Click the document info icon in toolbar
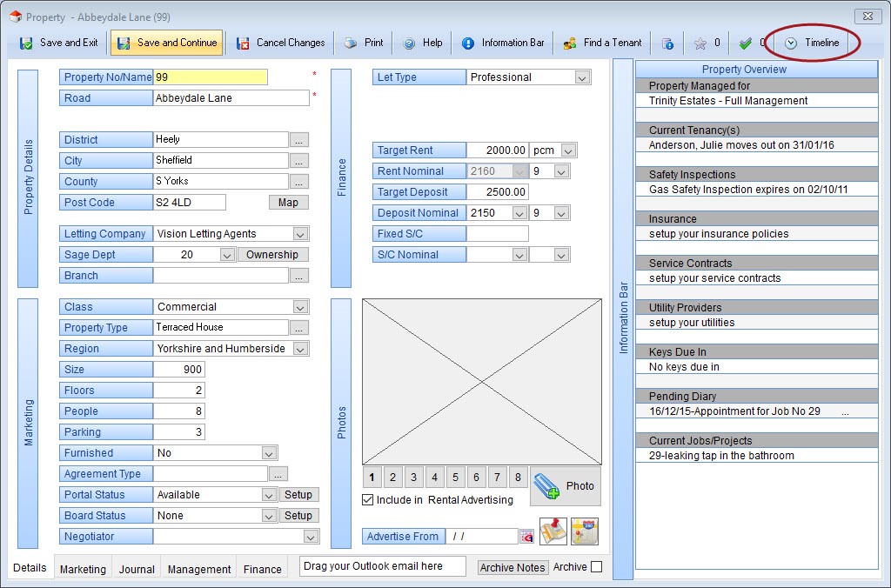Viewport: 891px width, 588px height. (x=667, y=43)
